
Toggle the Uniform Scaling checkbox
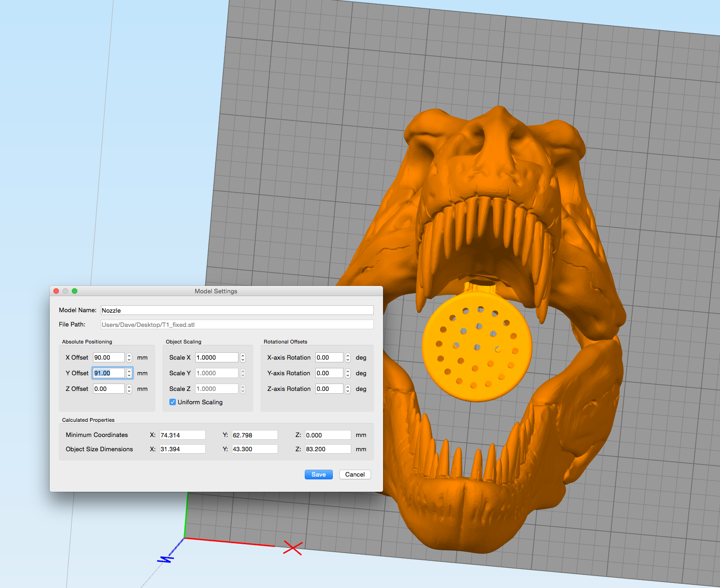pos(173,402)
